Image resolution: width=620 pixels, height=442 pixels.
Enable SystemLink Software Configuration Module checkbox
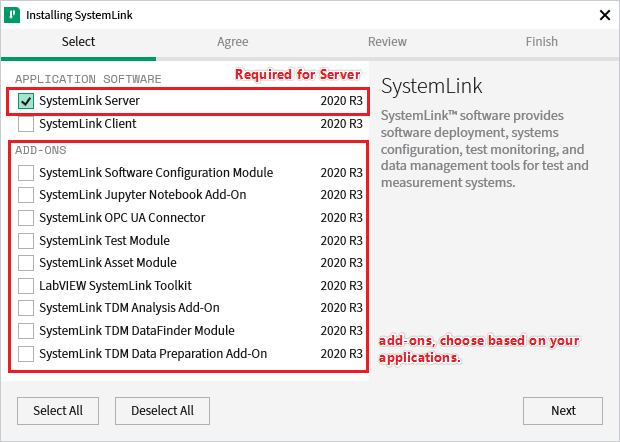point(26,173)
